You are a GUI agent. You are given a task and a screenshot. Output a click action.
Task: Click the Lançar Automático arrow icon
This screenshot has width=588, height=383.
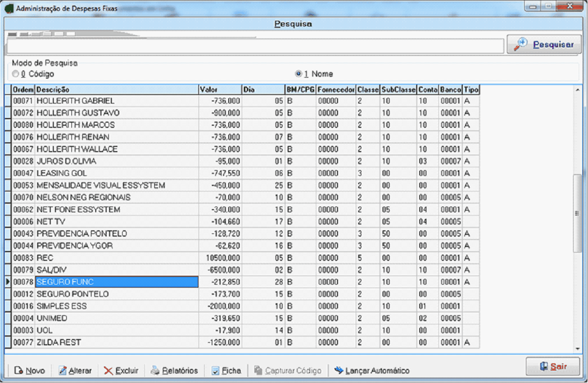coord(339,371)
